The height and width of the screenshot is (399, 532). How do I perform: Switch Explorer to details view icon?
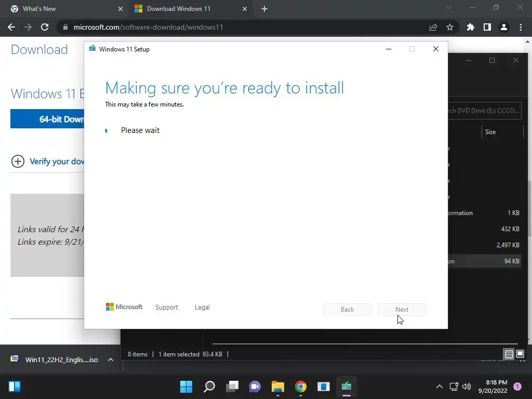[x=509, y=354]
